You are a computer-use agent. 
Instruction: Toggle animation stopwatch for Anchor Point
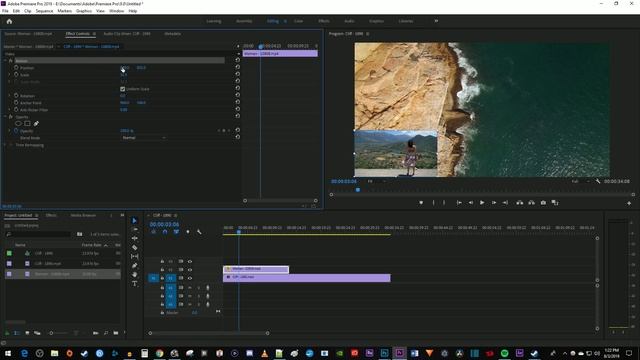click(x=16, y=102)
